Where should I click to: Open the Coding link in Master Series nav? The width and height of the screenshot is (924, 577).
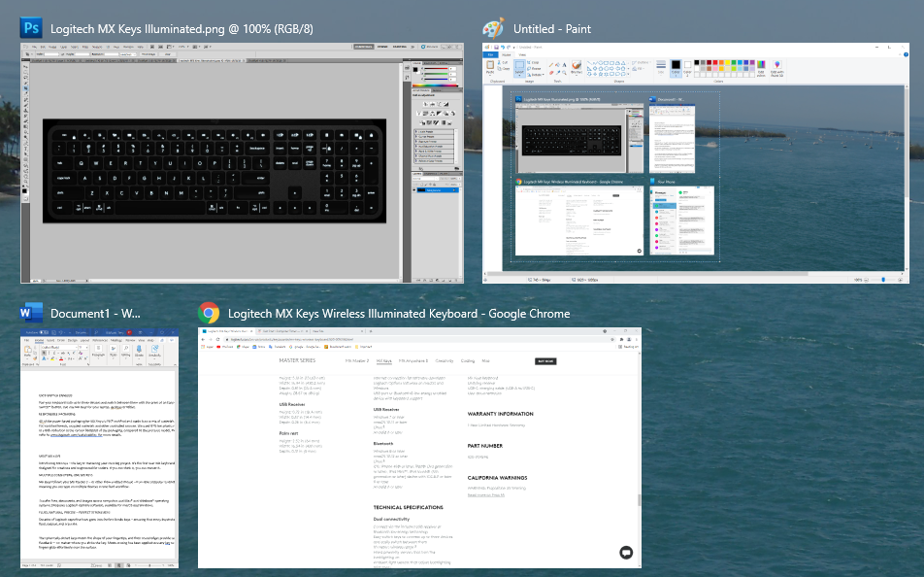[x=467, y=361]
